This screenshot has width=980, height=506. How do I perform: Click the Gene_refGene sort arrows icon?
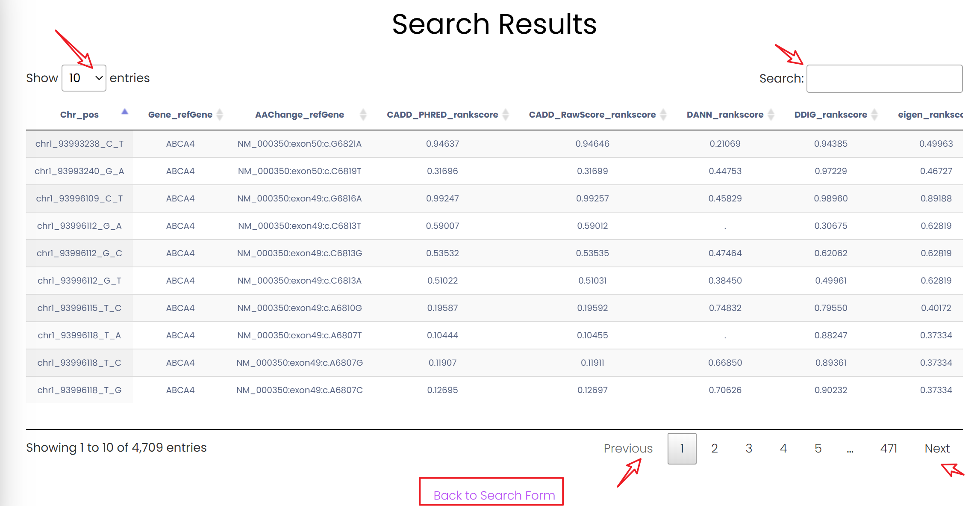click(x=220, y=115)
